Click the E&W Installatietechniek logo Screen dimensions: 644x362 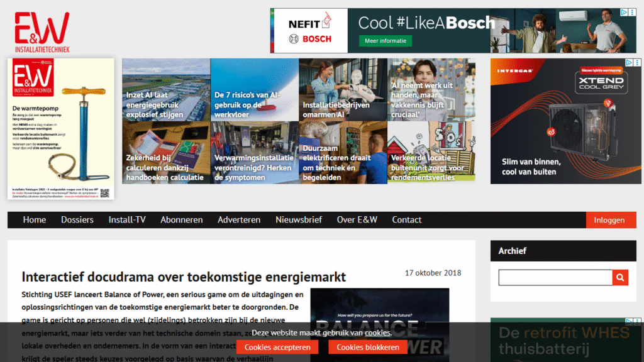[x=42, y=32]
